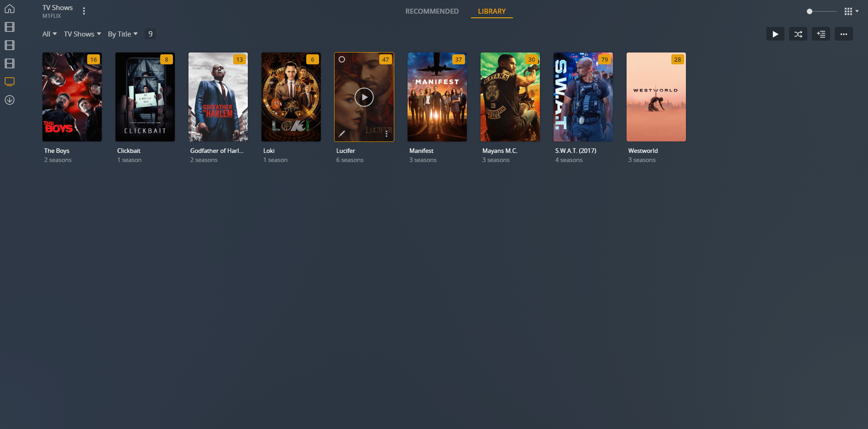This screenshot has height=429, width=868.
Task: Click the Loki title link
Action: pos(269,151)
